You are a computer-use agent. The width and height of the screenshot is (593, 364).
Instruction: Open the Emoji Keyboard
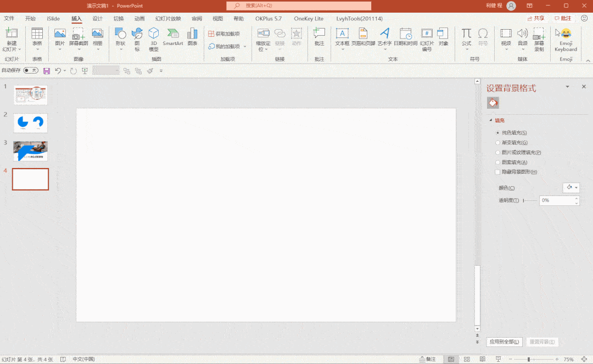566,40
